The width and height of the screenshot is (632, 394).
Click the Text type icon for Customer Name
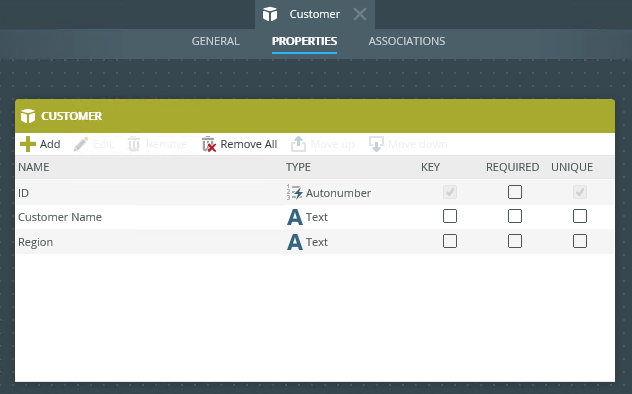click(x=295, y=217)
